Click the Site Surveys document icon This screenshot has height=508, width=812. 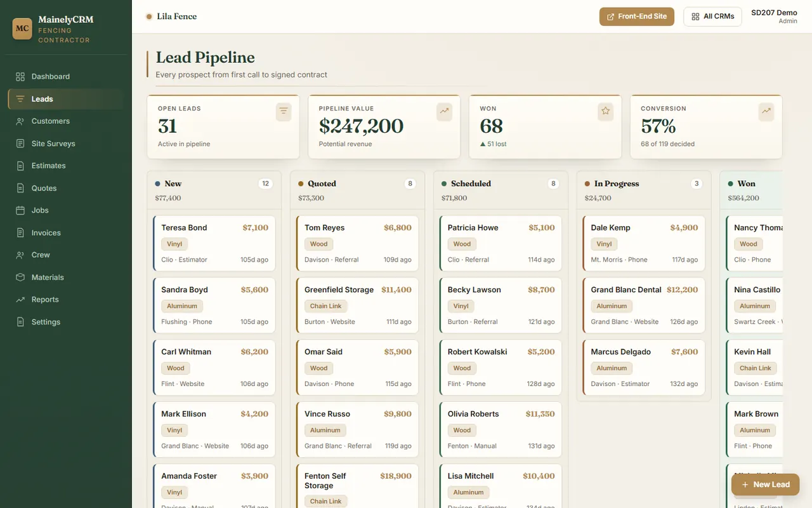click(20, 144)
